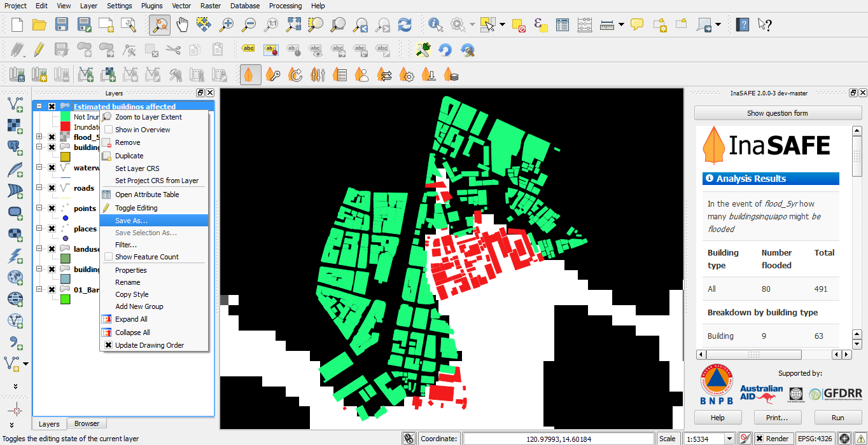The width and height of the screenshot is (868, 445).
Task: Collapse the places layer tree node
Action: (39, 229)
